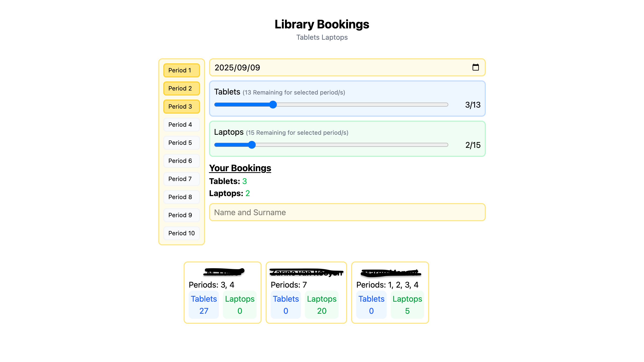This screenshot has height=362, width=644.
Task: Select Period 10
Action: 181,233
